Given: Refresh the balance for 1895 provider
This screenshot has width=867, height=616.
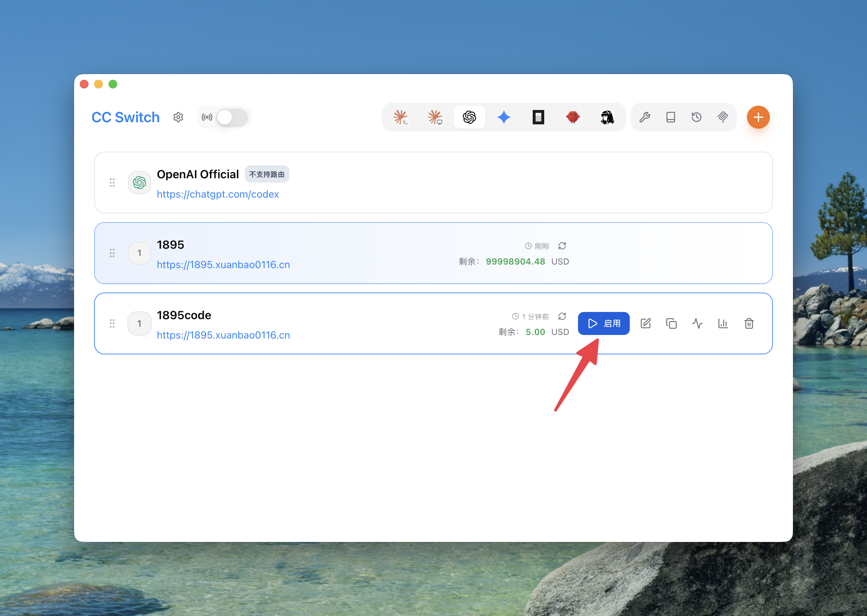Looking at the screenshot, I should (x=562, y=246).
